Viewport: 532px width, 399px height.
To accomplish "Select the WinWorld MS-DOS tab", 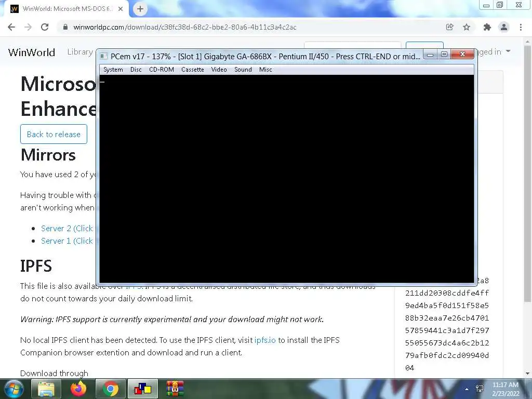I will click(67, 9).
